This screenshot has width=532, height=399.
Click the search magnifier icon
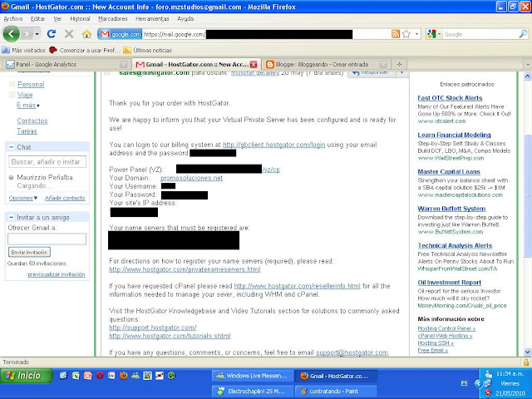[x=523, y=34]
